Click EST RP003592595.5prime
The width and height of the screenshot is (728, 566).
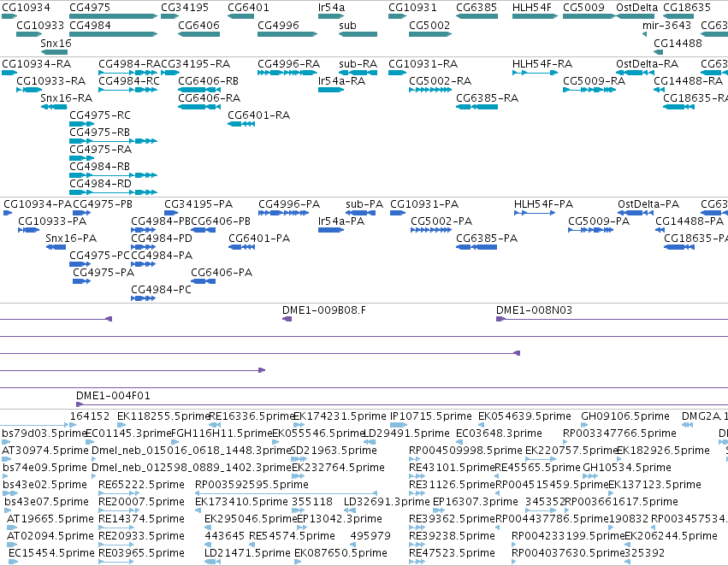click(252, 484)
